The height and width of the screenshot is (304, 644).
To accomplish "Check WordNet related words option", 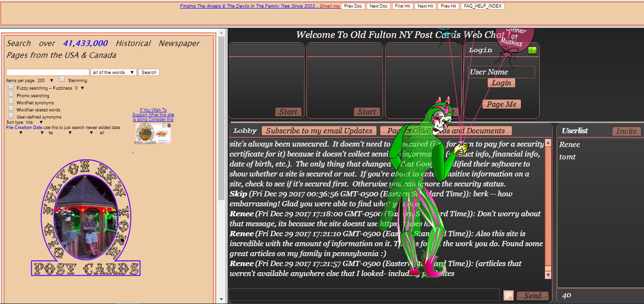I will pos(11,109).
